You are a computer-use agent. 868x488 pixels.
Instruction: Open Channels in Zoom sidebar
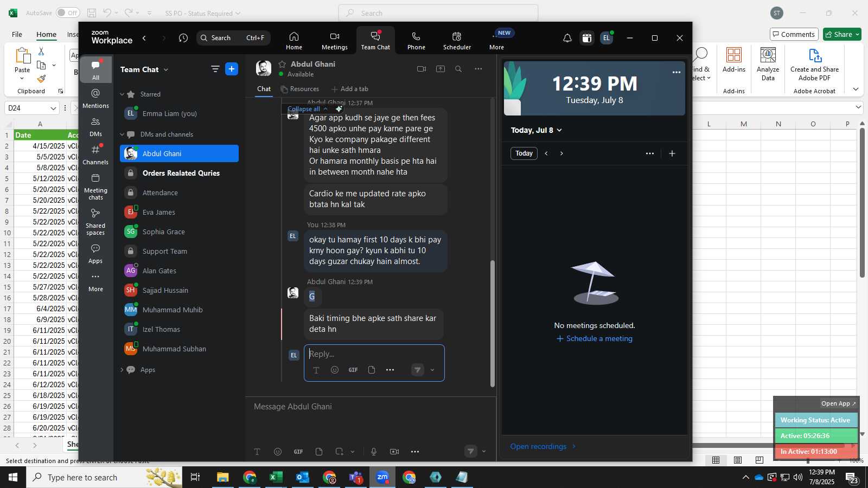pyautogui.click(x=95, y=155)
